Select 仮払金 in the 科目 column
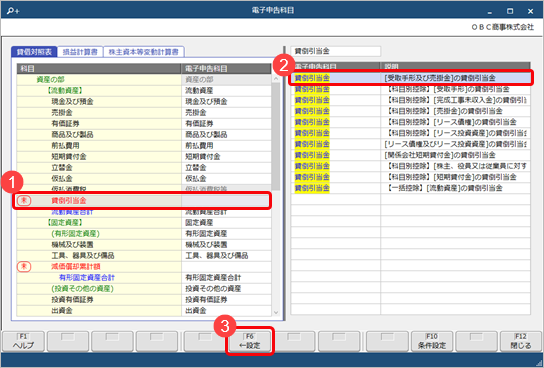This screenshot has height=368, width=544. pos(62,179)
